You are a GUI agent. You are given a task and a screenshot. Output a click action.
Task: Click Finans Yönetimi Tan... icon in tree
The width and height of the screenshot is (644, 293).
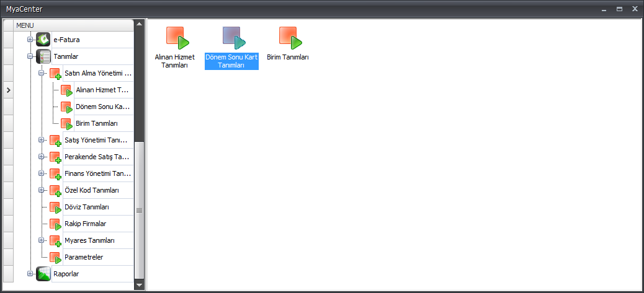point(55,173)
